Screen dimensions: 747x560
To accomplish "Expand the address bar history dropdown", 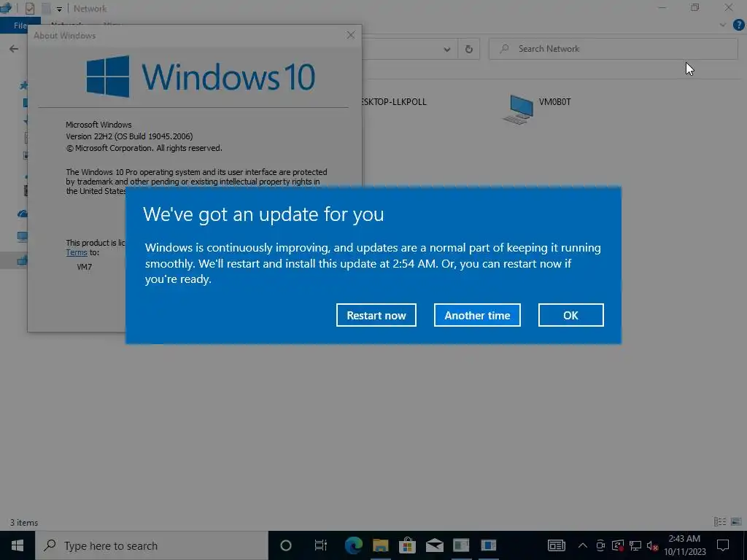I will (447, 49).
